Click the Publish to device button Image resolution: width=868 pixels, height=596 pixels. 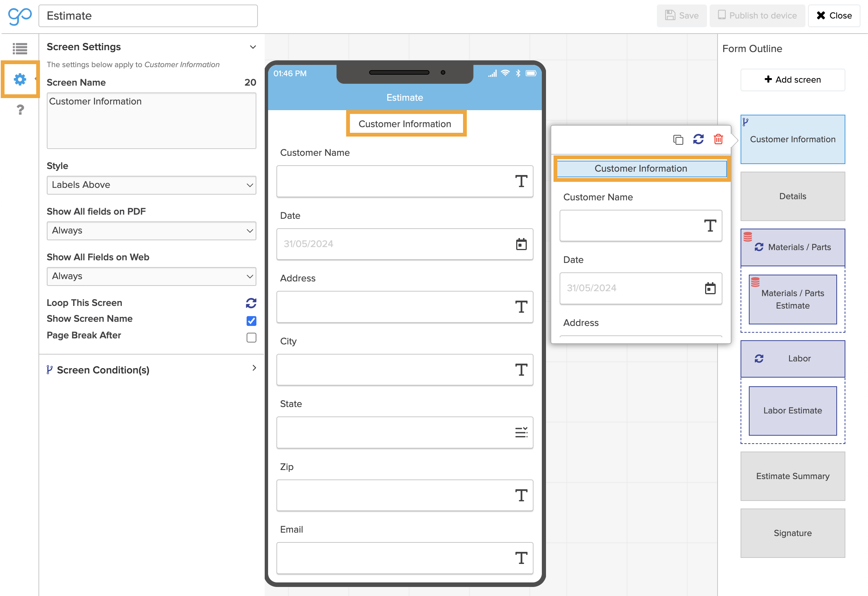click(x=757, y=15)
